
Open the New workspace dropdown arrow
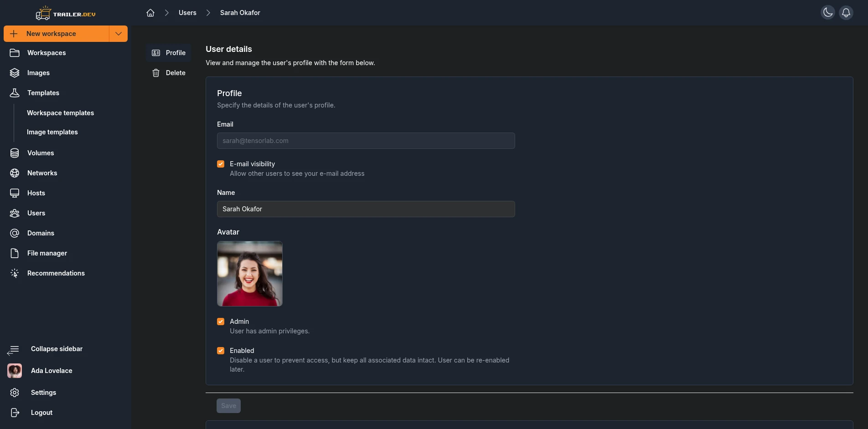click(x=119, y=34)
